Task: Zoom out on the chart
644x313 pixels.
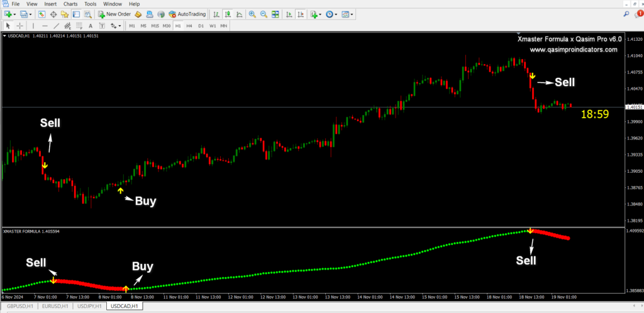Action: click(x=264, y=14)
